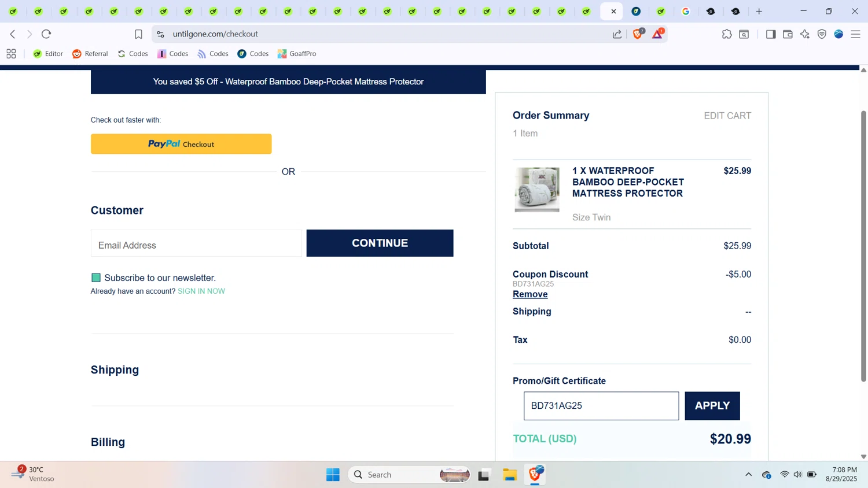
Task: Click the Billing section heading
Action: [108, 442]
